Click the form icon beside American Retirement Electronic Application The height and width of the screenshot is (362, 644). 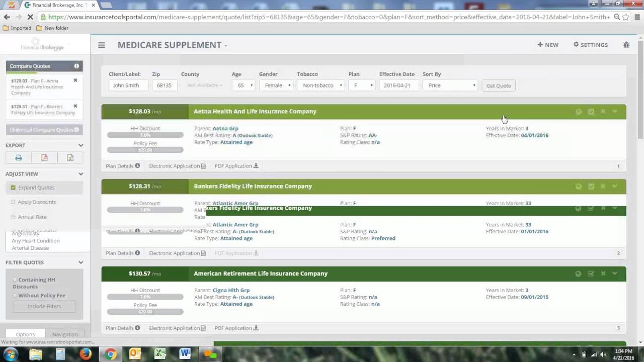click(203, 328)
